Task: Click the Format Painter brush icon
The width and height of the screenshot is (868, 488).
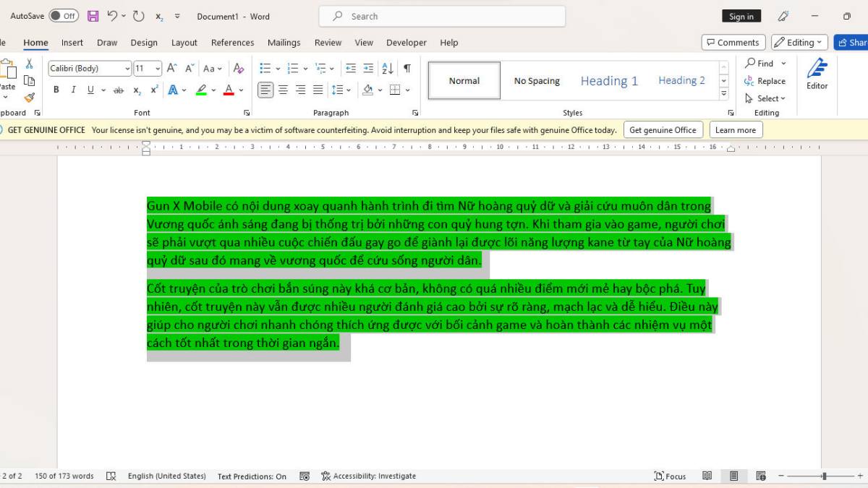Action: pos(29,98)
